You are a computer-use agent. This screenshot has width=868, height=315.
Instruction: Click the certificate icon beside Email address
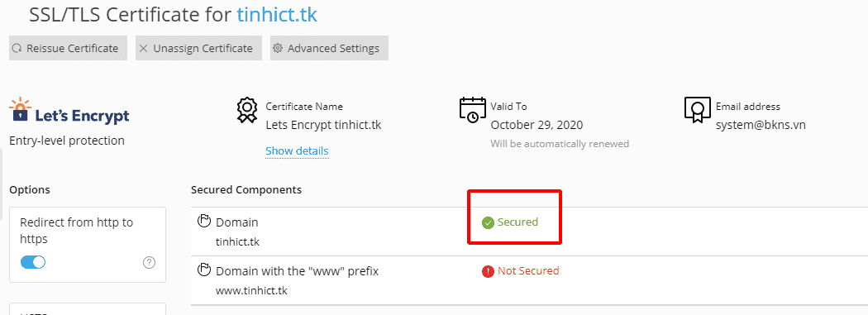pyautogui.click(x=697, y=110)
